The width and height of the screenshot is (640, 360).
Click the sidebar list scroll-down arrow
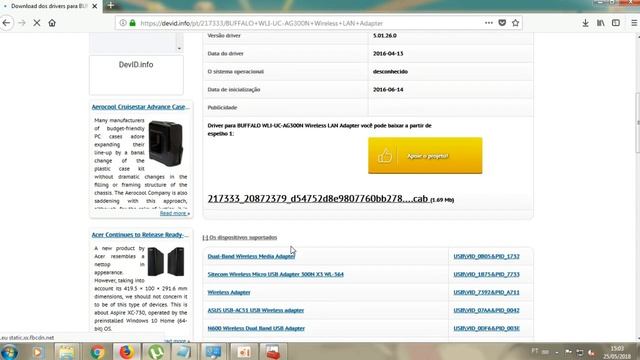[x=179, y=49]
